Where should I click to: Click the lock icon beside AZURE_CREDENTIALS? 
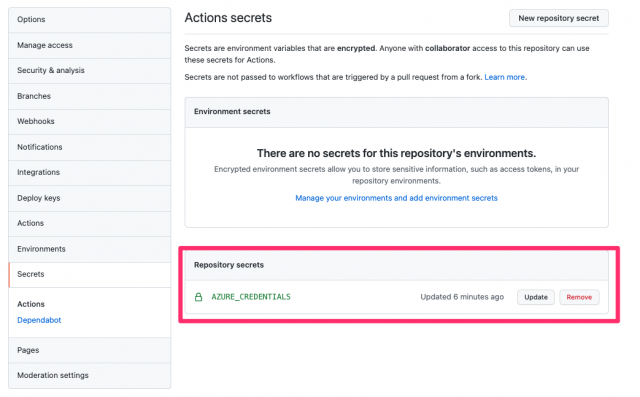(x=198, y=297)
